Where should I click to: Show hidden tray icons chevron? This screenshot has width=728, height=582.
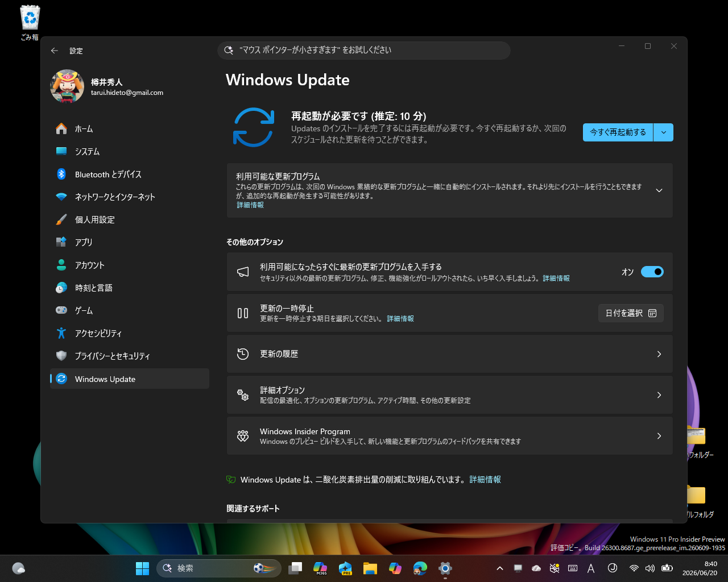pyautogui.click(x=499, y=568)
